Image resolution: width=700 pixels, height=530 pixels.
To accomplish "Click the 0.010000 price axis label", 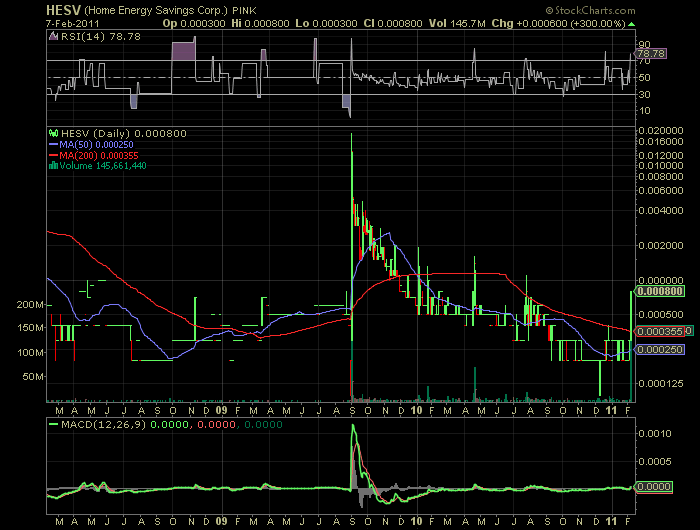I will coord(661,165).
